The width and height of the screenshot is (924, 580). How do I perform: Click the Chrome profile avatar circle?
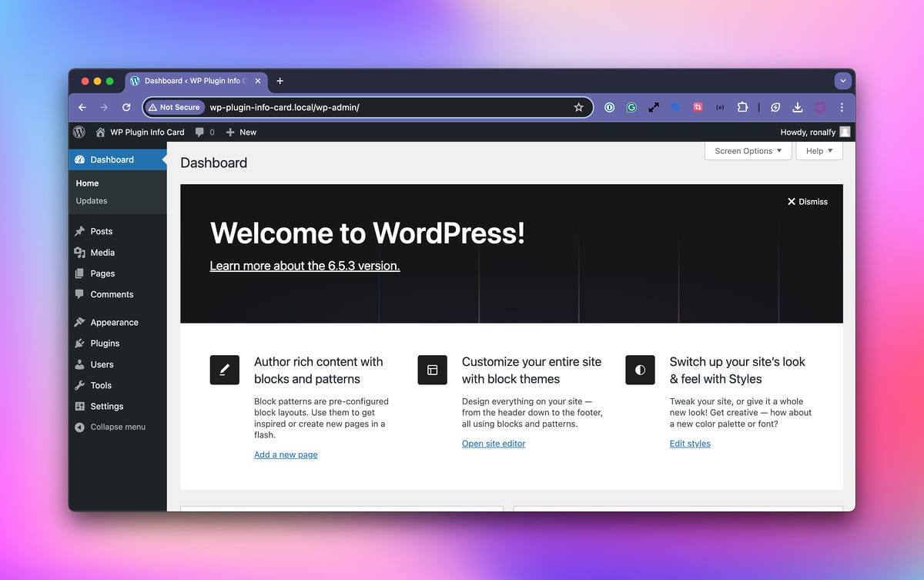coord(820,107)
